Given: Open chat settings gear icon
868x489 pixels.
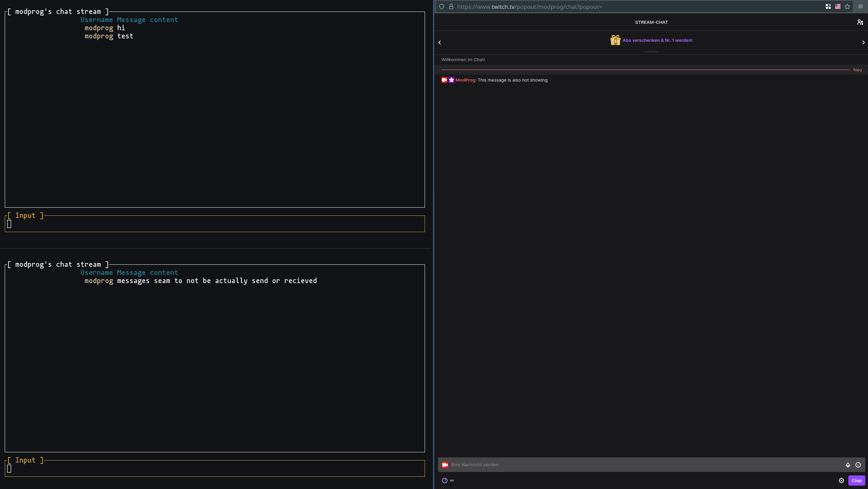Looking at the screenshot, I should [x=842, y=481].
